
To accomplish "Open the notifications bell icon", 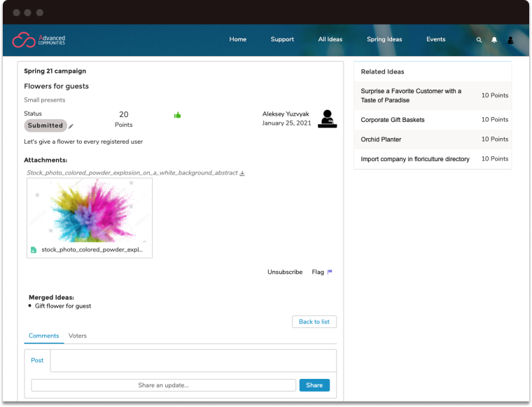I will coord(494,40).
